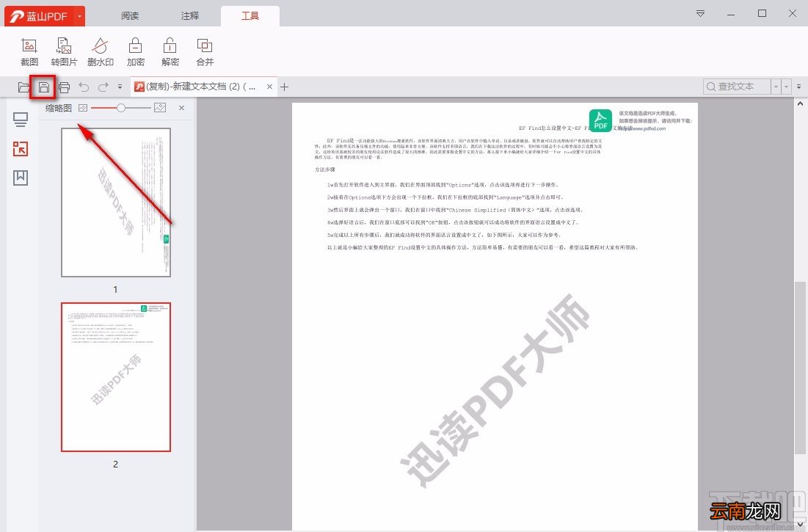Open the ribbon options dropdown in title bar
Screen dimensions: 808x532
coord(700,13)
